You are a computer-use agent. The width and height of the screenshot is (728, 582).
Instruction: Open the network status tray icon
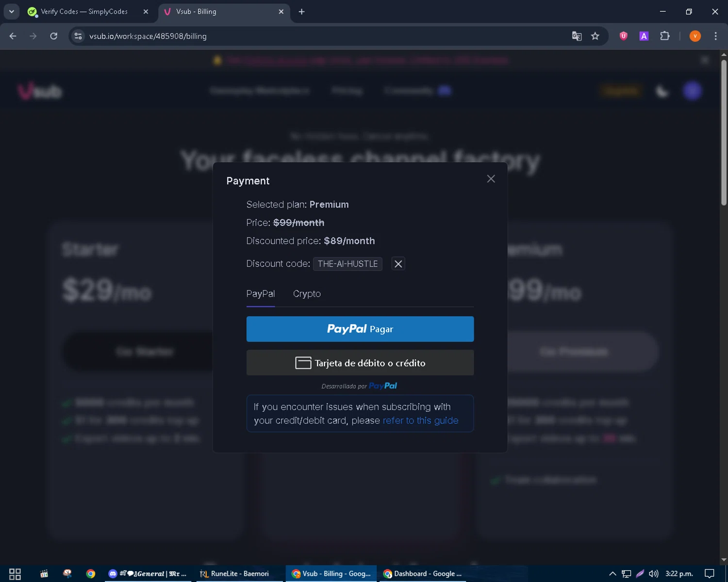click(x=627, y=574)
